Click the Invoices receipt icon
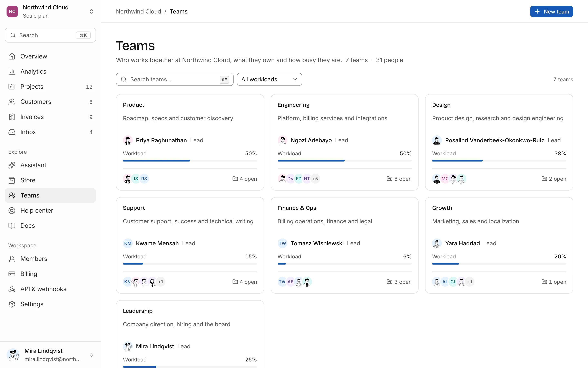This screenshot has width=588, height=368. pyautogui.click(x=12, y=117)
